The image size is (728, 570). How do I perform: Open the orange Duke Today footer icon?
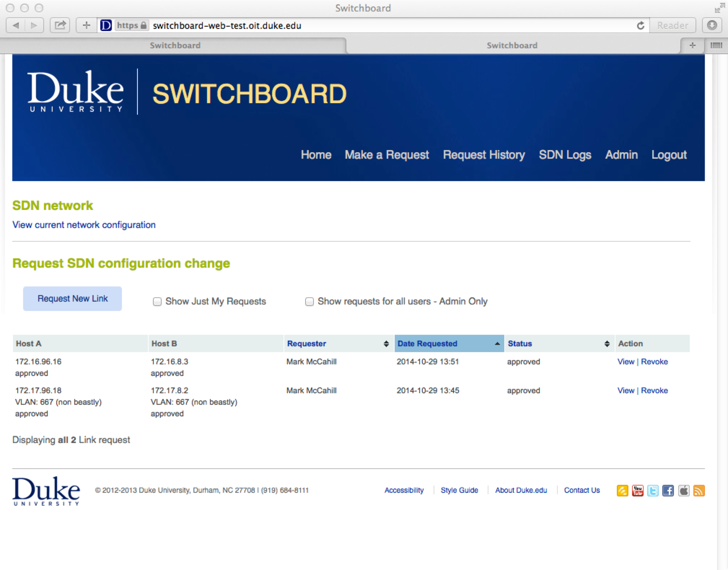[x=622, y=491]
